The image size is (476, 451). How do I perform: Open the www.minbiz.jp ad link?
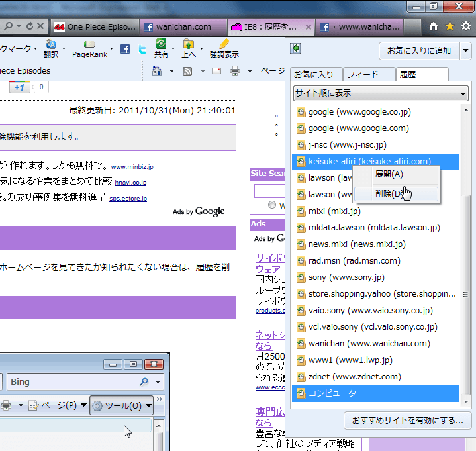(x=132, y=167)
